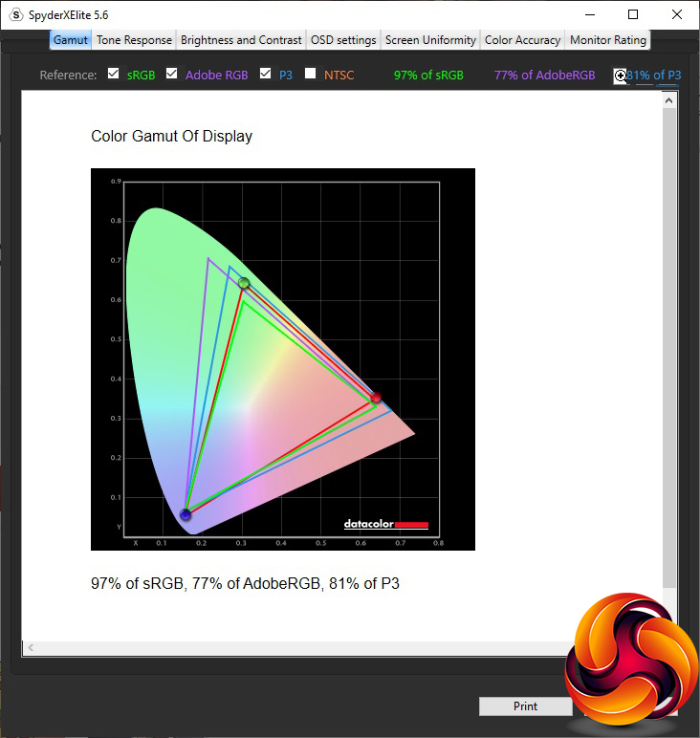
Task: Click the NTSC reference label
Action: pyautogui.click(x=339, y=76)
